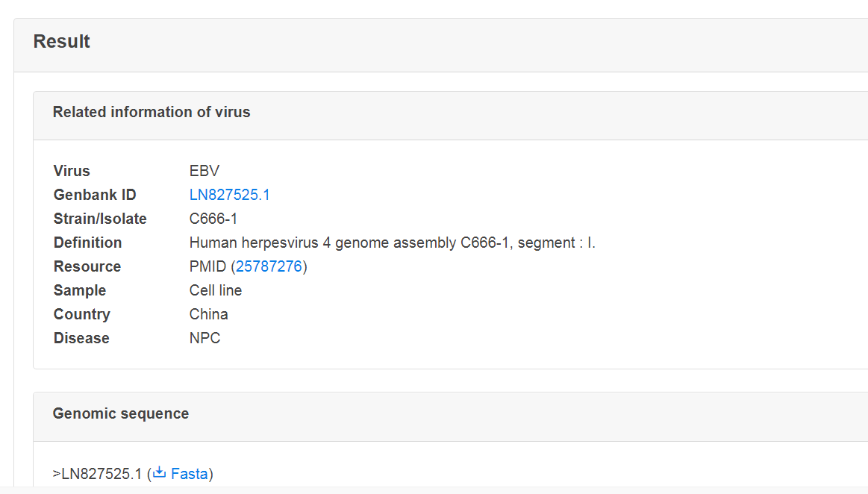Click the NPC disease value

click(x=204, y=337)
